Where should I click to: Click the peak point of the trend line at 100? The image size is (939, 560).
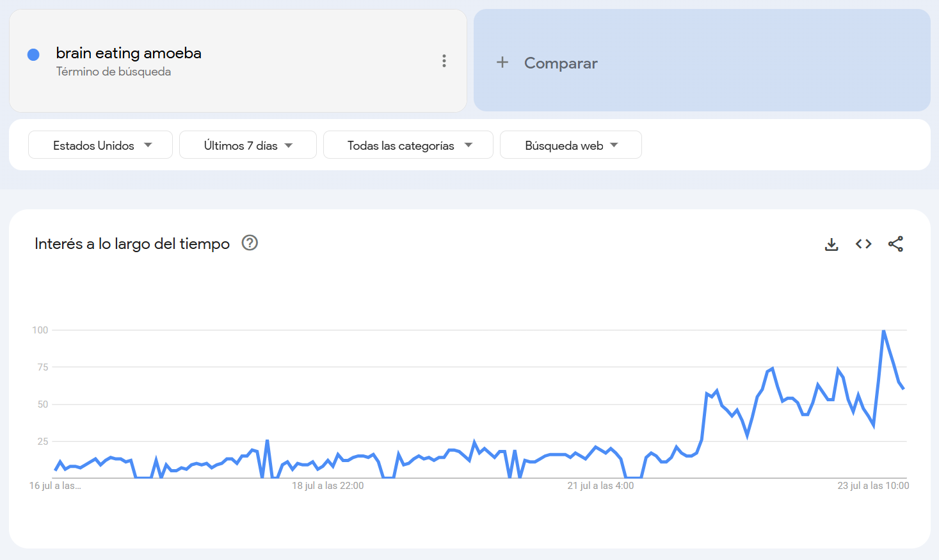click(x=883, y=330)
